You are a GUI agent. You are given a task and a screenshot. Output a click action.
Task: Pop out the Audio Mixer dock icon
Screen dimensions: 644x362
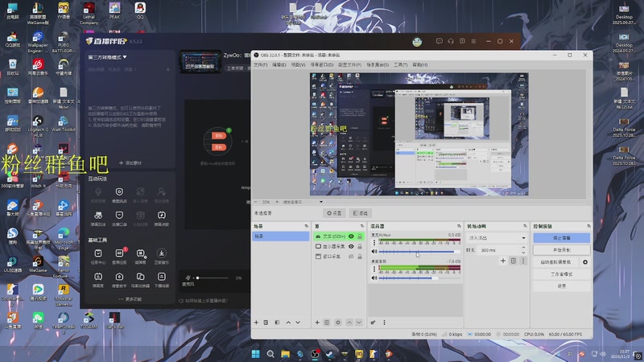coord(459,226)
